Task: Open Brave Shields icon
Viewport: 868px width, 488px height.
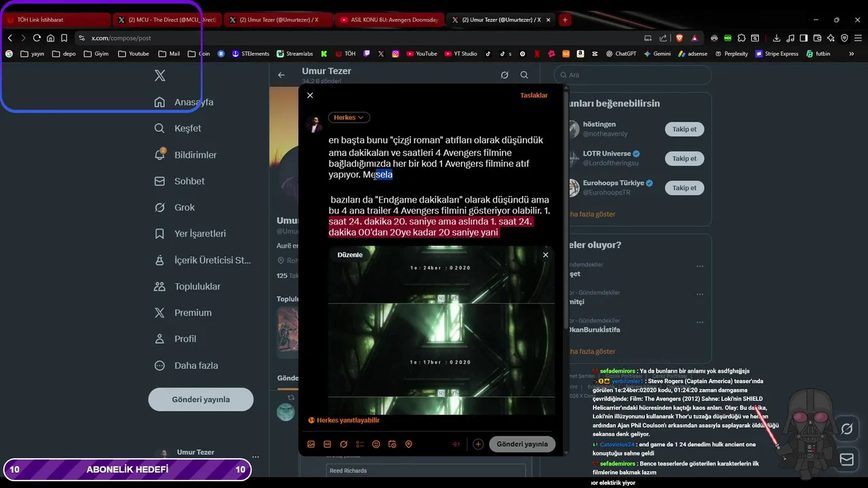Action: 679,38
